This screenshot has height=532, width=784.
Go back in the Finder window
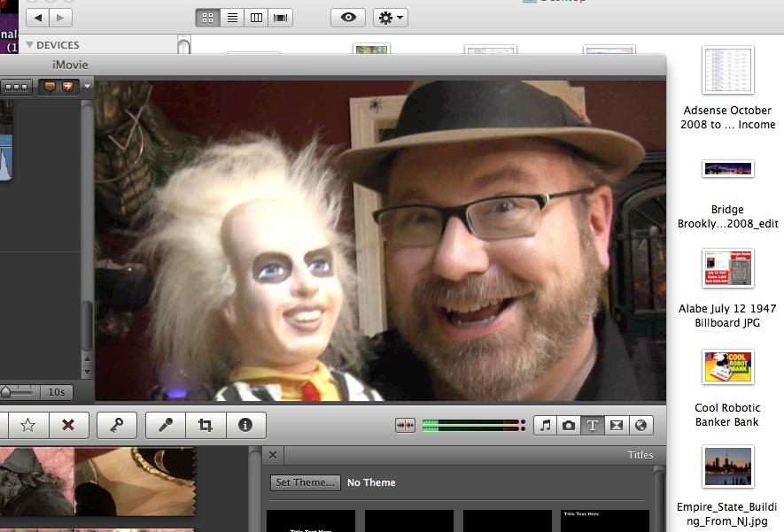(x=37, y=18)
